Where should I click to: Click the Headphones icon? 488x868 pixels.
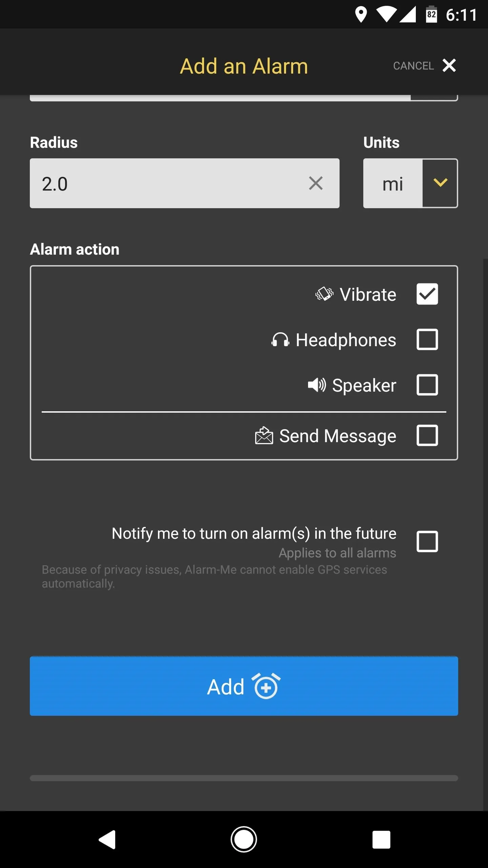(x=280, y=339)
